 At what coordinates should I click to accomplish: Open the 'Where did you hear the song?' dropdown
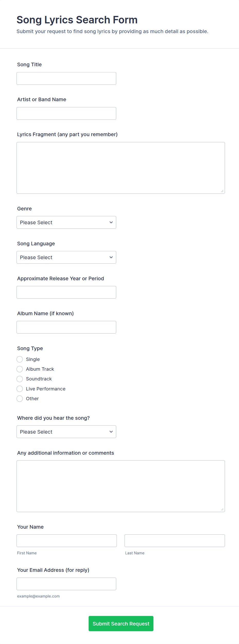[66, 432]
